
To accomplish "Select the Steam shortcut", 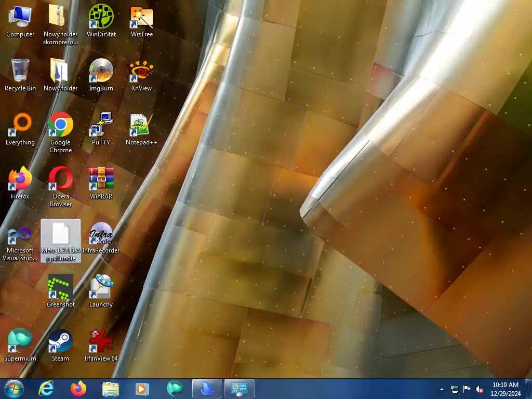I will click(x=60, y=345).
